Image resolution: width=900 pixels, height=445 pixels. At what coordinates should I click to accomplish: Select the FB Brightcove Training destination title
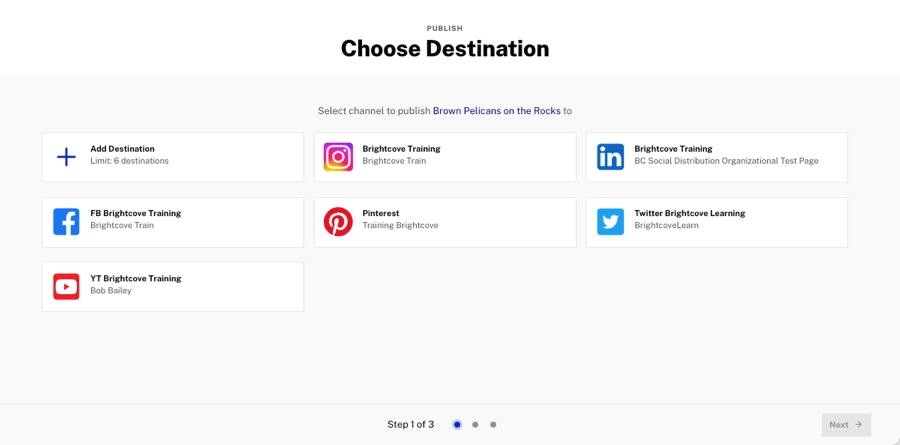coord(135,213)
